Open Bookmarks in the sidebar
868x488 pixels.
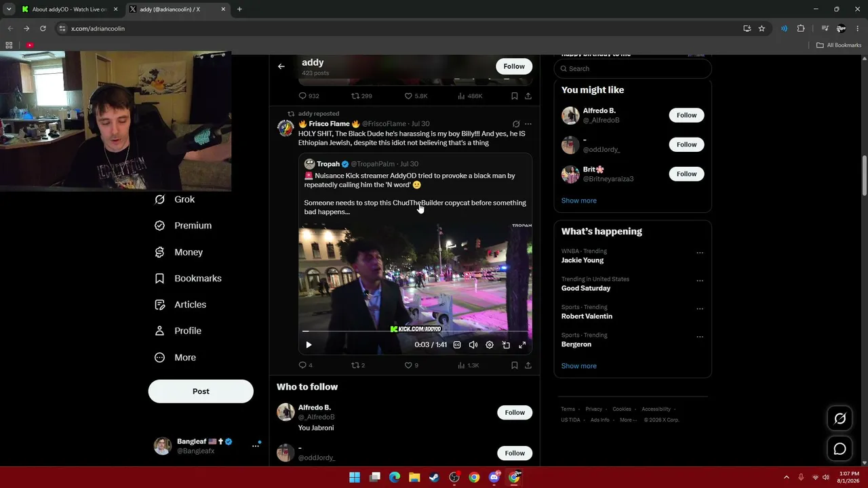click(188, 279)
